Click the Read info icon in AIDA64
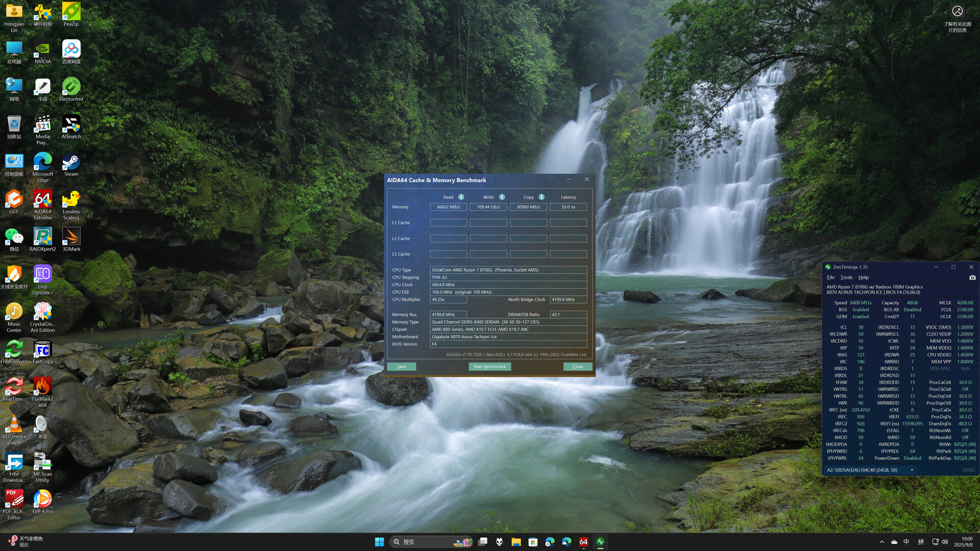 [x=461, y=197]
